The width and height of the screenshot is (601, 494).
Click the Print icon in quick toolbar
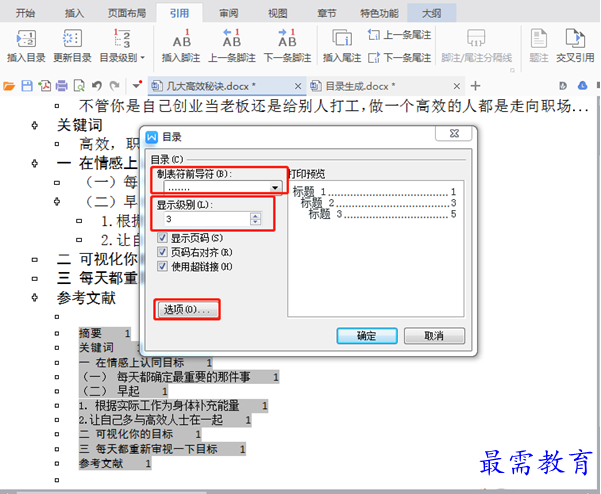pyautogui.click(x=62, y=86)
